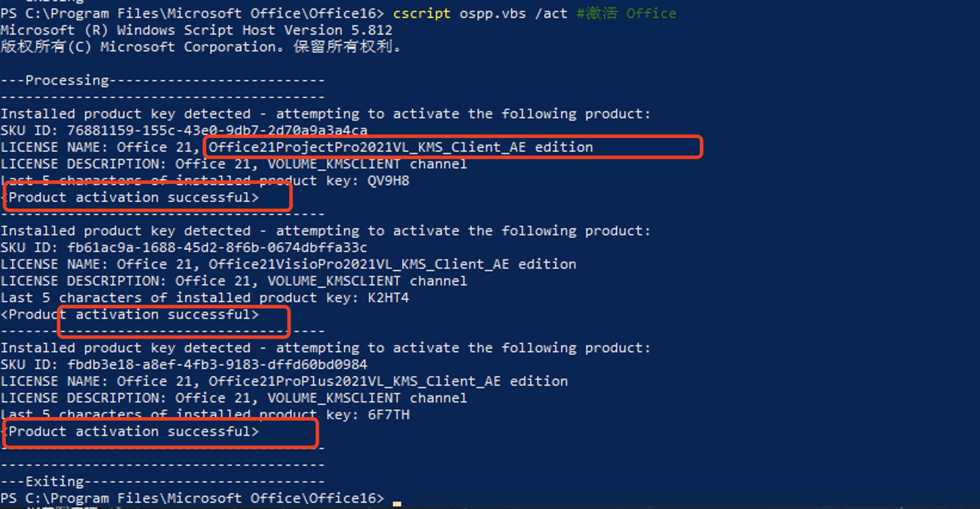
Task: Click the blinking cursor at the last prompt
Action: [x=397, y=503]
